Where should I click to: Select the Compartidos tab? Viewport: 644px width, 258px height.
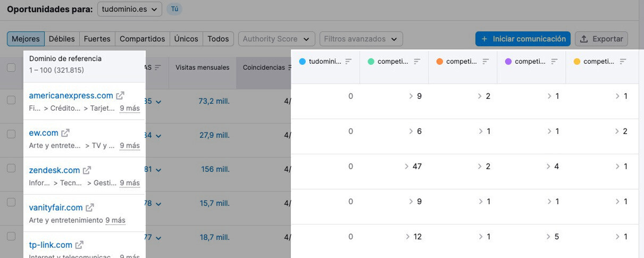142,39
